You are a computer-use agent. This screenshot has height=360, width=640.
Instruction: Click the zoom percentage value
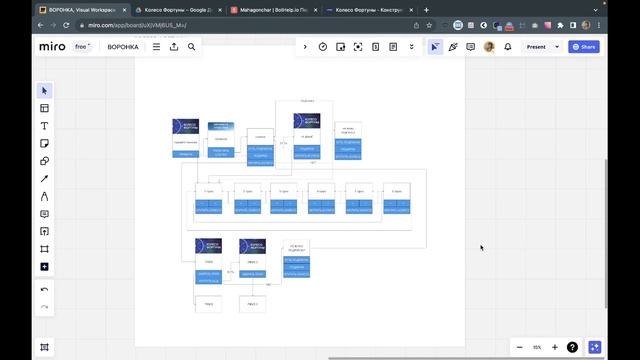(537, 347)
